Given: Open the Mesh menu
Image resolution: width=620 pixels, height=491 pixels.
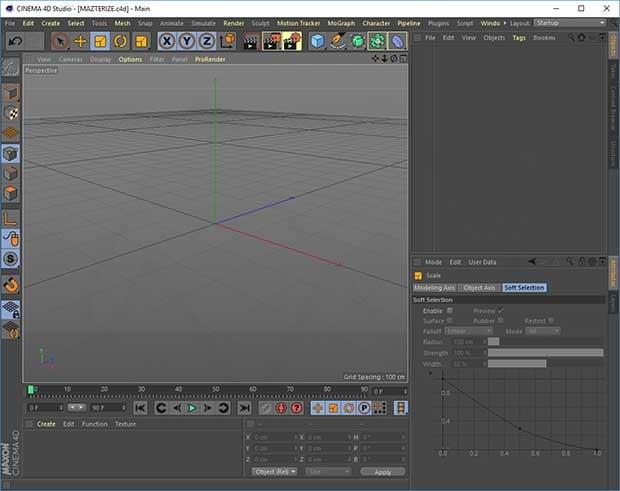Looking at the screenshot, I should pos(122,23).
